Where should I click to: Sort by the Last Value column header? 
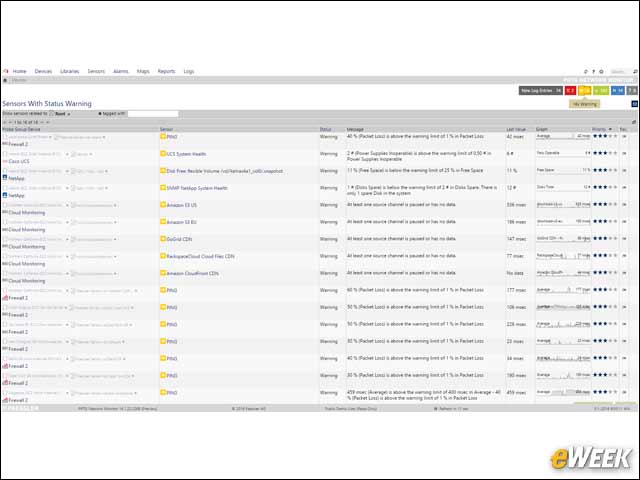[516, 129]
